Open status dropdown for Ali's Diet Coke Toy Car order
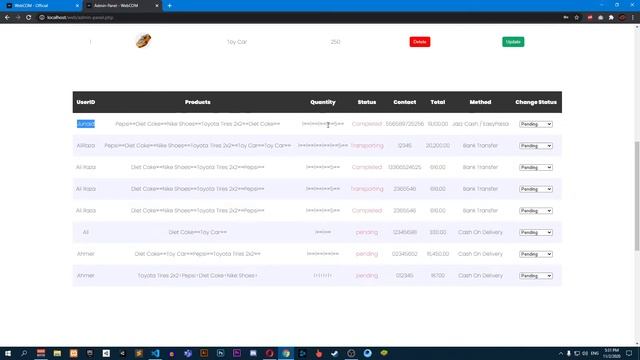The height and width of the screenshot is (360, 640). (x=536, y=232)
